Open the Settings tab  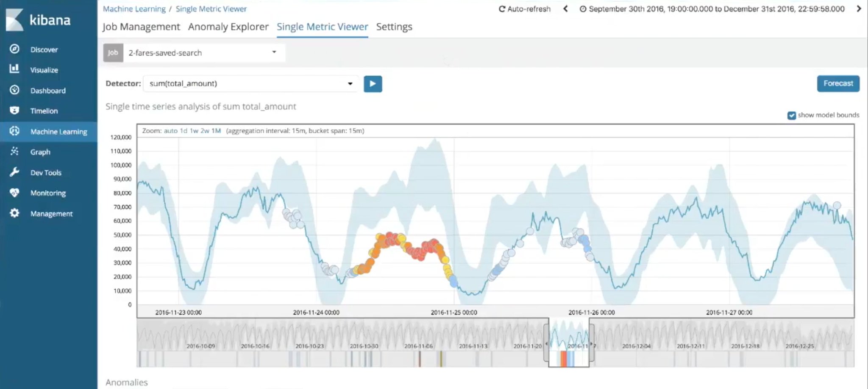[394, 27]
